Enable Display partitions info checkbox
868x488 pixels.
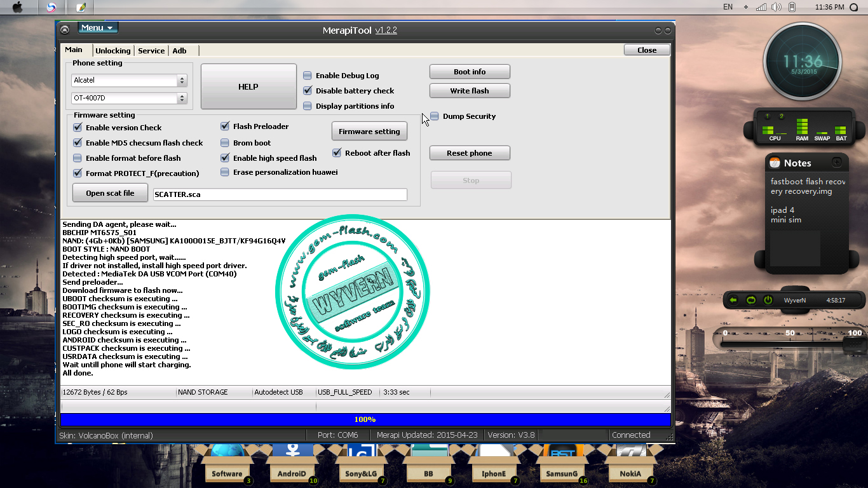pos(308,106)
